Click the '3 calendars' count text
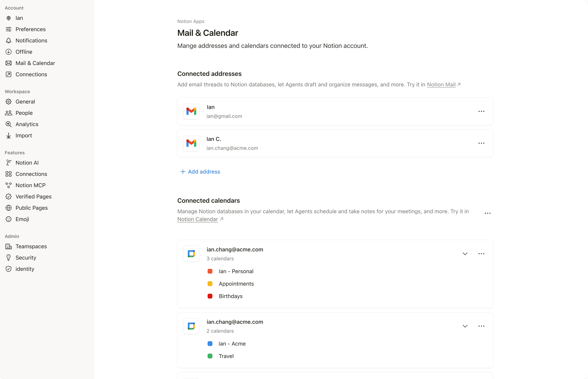The height and width of the screenshot is (379, 588). [220, 259]
